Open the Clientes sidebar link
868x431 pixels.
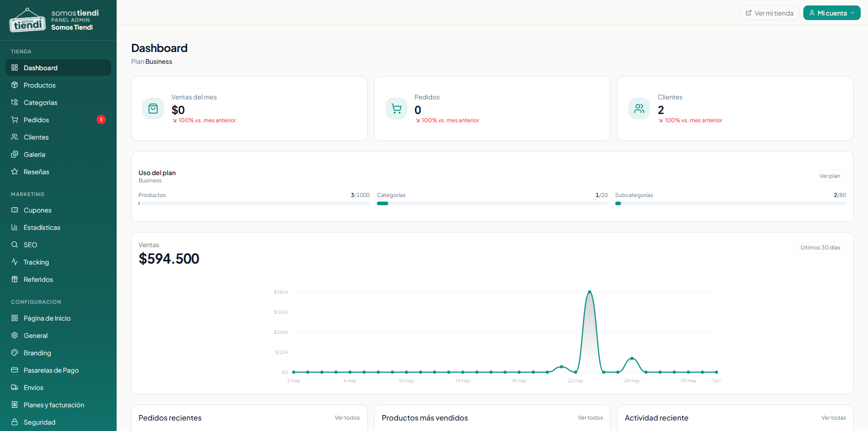click(x=58, y=137)
